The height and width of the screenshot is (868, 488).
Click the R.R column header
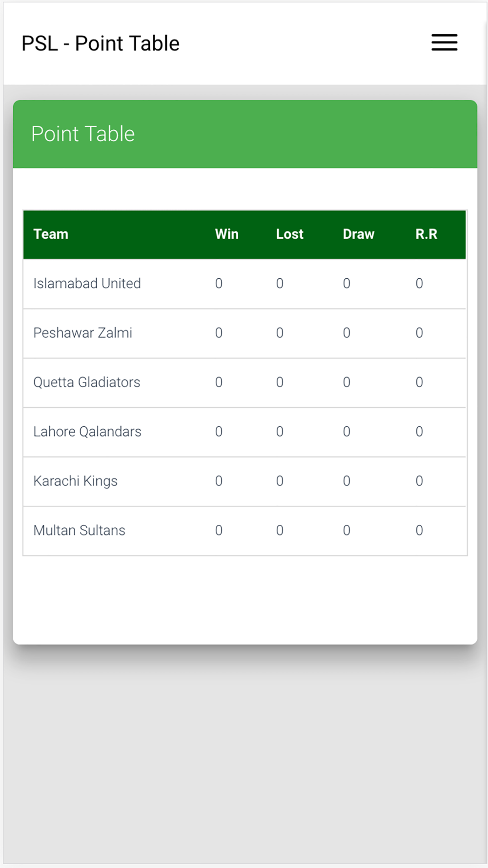click(426, 234)
